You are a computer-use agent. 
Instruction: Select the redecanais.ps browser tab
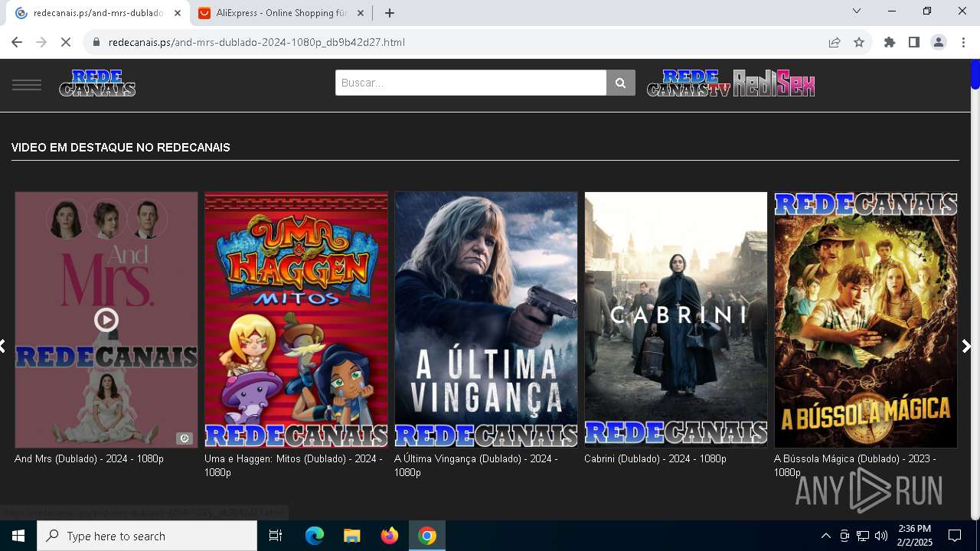tap(97, 13)
